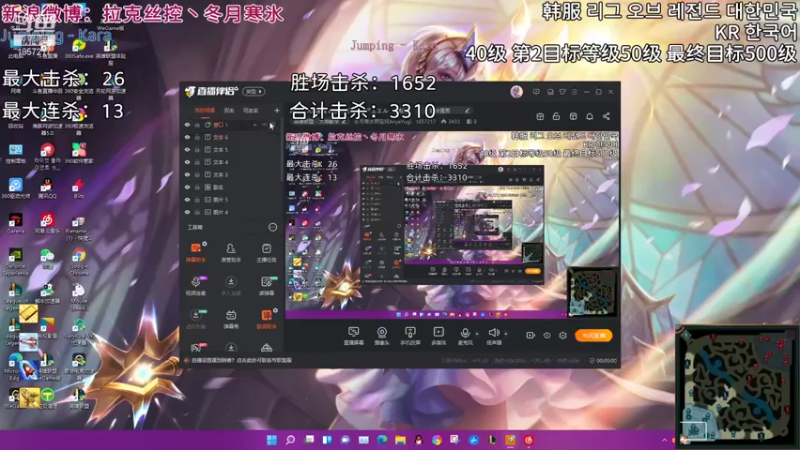Viewport: 800px width, 450px height.
Task: Click live preview canvas in streaming app
Action: [x=452, y=224]
